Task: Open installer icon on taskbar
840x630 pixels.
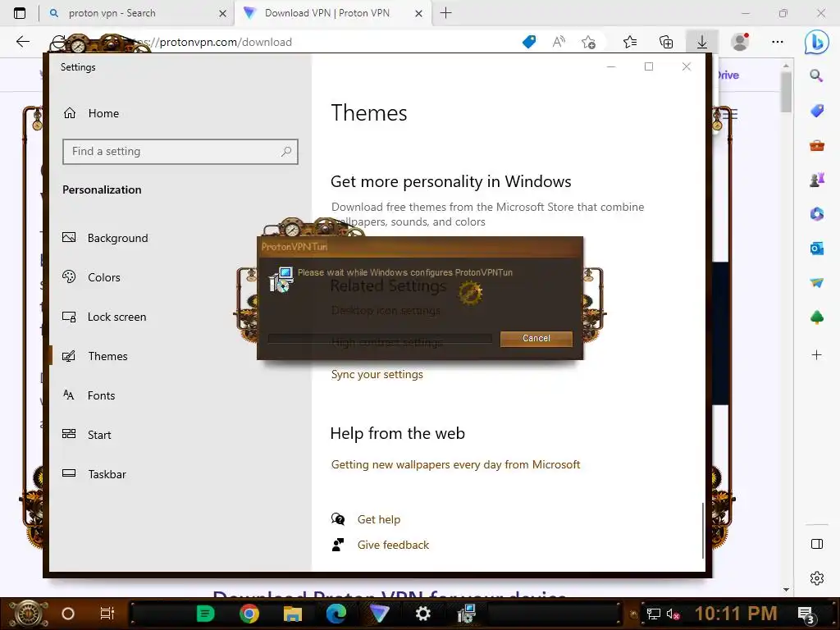Action: (x=466, y=614)
